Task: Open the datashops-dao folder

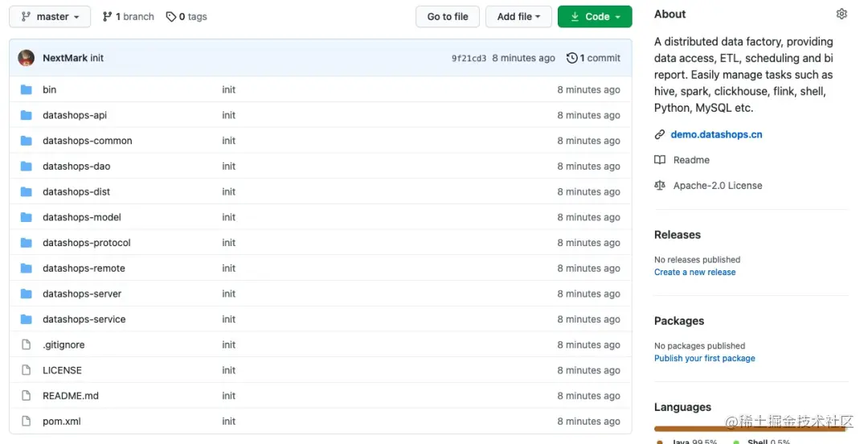Action: (76, 166)
